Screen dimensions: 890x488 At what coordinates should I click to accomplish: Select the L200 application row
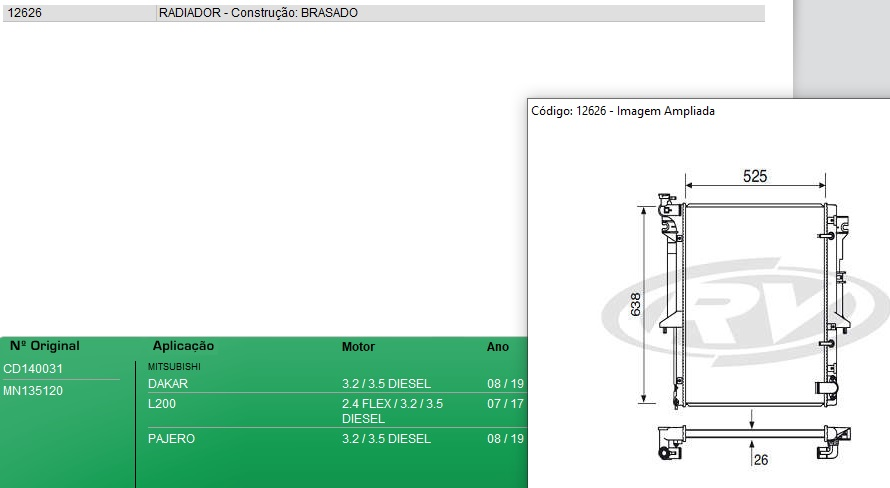(x=162, y=404)
